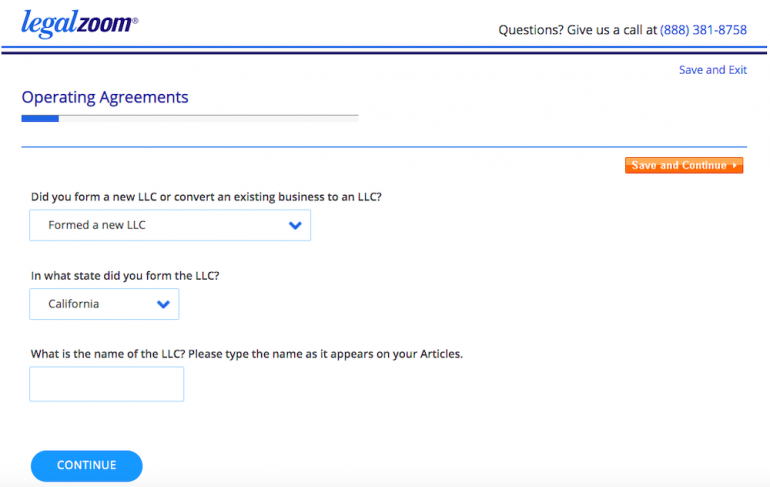Click the registered trademark symbol beside logo
The image size is (770, 487).
coord(136,19)
